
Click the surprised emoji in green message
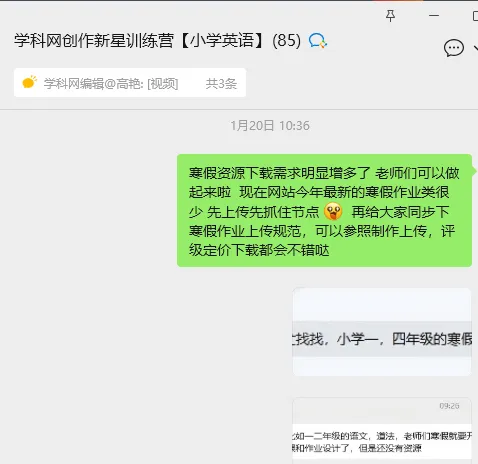pos(333,212)
